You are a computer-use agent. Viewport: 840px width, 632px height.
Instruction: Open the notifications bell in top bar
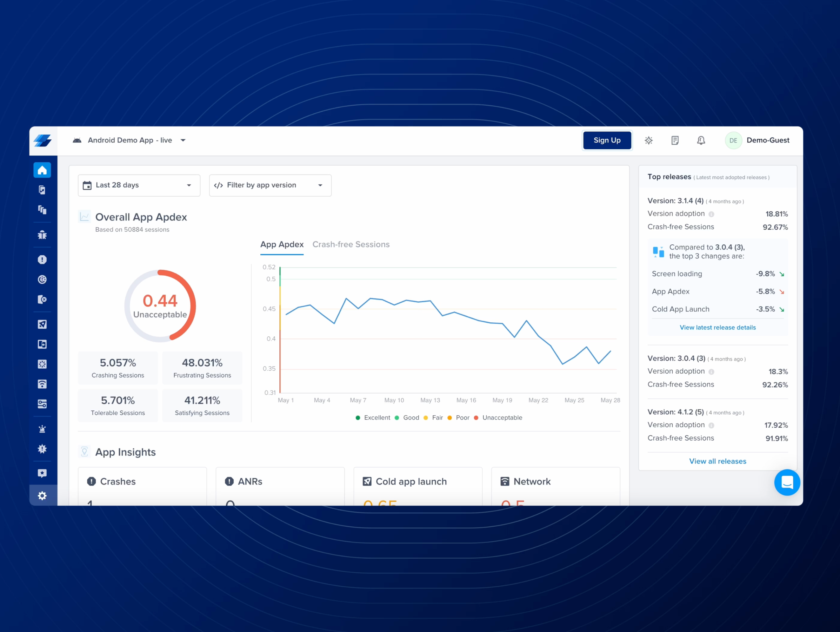(701, 140)
